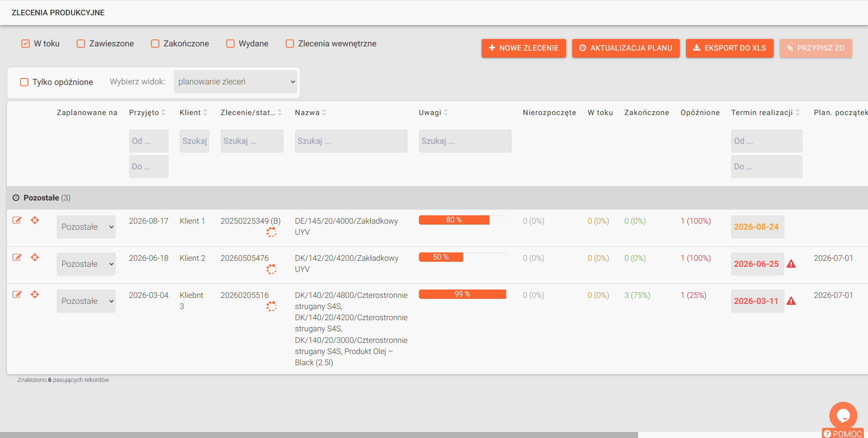The image size is (868, 438).
Task: Focus the Nazwa Szukaj search field
Action: coord(351,141)
